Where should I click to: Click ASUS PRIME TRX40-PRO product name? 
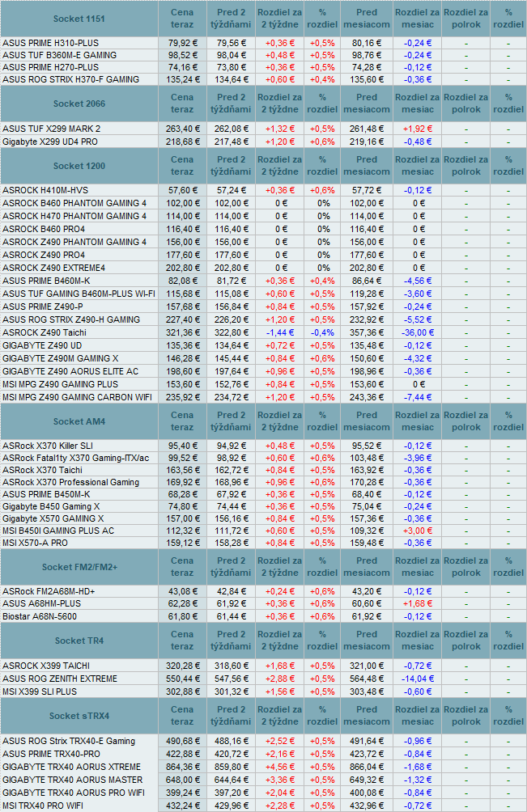pos(51,755)
